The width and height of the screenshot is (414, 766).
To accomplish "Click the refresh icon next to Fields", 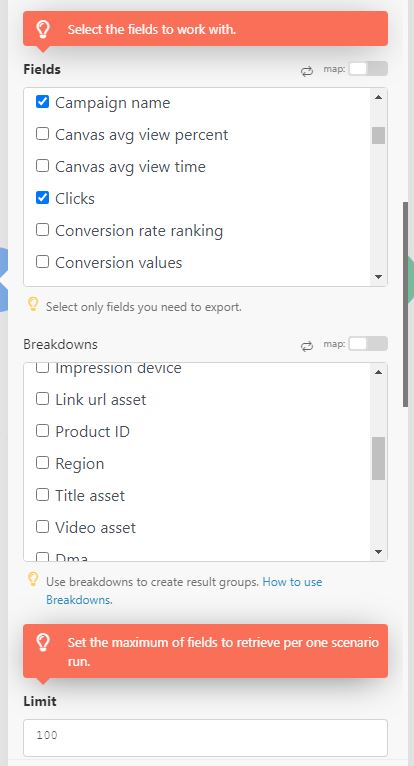I will (x=306, y=71).
